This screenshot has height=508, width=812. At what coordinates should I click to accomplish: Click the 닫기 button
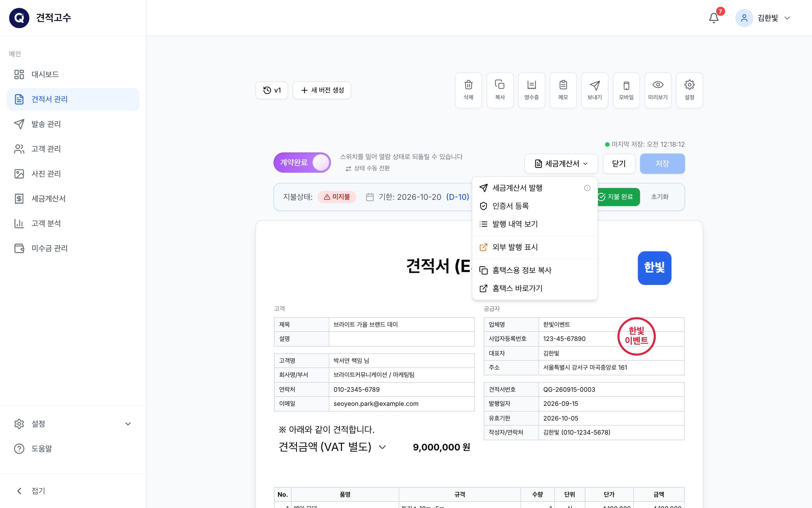619,164
